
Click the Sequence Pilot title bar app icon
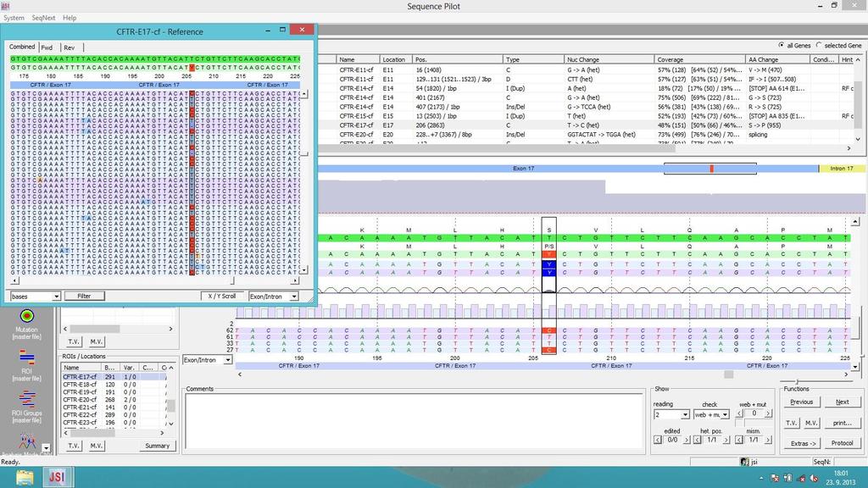pos(6,6)
